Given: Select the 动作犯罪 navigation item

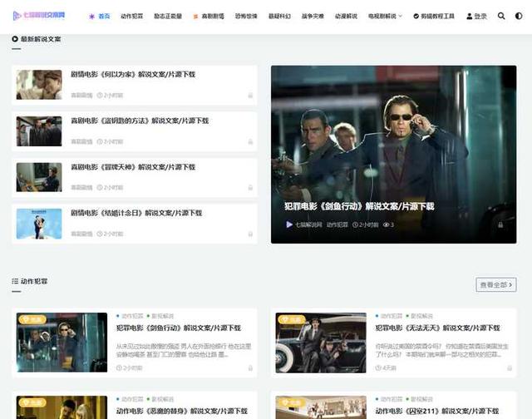Looking at the screenshot, I should 131,16.
